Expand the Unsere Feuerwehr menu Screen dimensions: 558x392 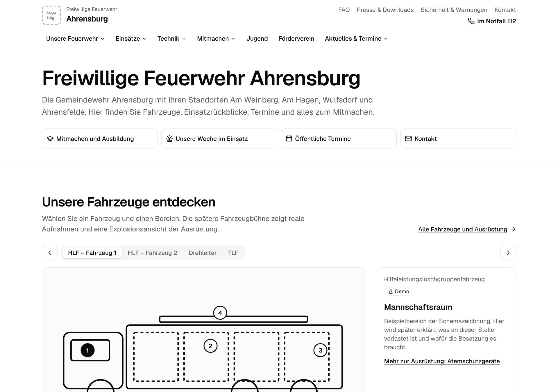tap(75, 39)
